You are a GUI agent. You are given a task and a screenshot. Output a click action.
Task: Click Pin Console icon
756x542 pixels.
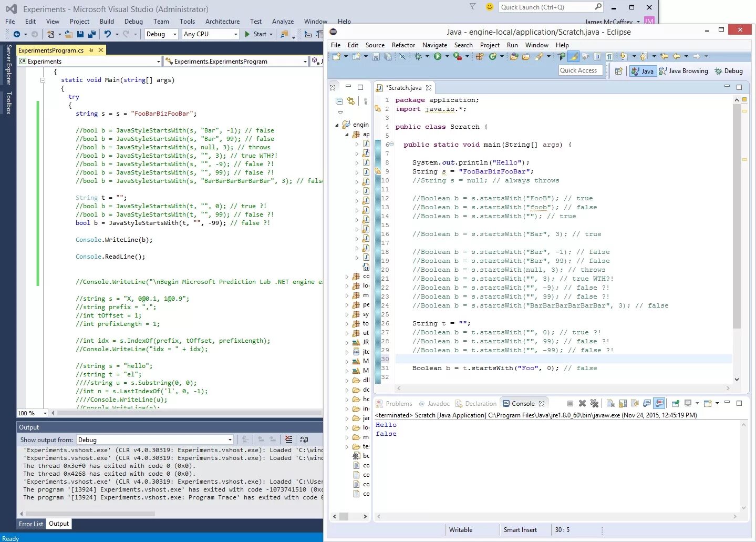point(676,403)
